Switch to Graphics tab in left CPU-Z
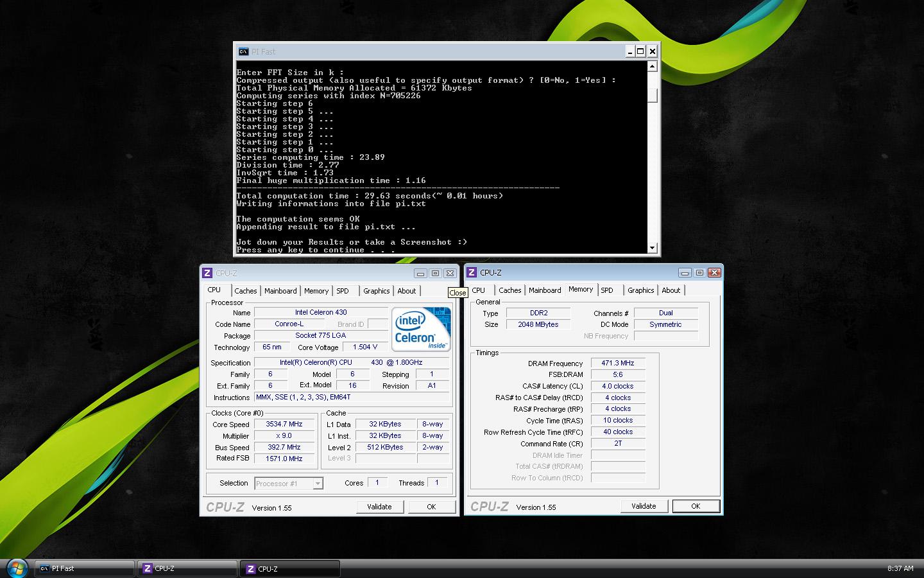The height and width of the screenshot is (578, 924). click(376, 291)
